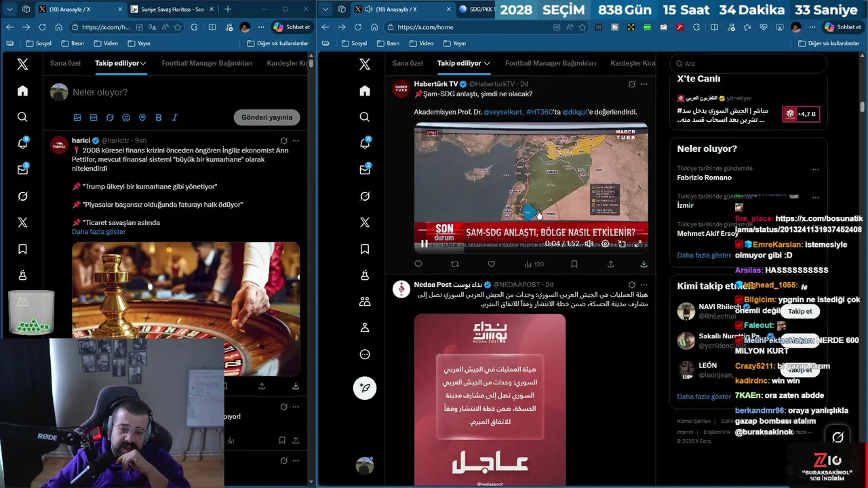Open profile person icon in right sidebar
Screen dimensions: 868x488
[x=365, y=327]
